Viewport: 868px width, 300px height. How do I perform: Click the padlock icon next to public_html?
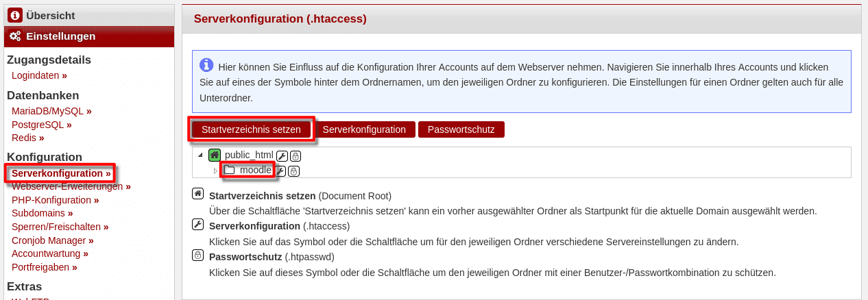tap(295, 155)
